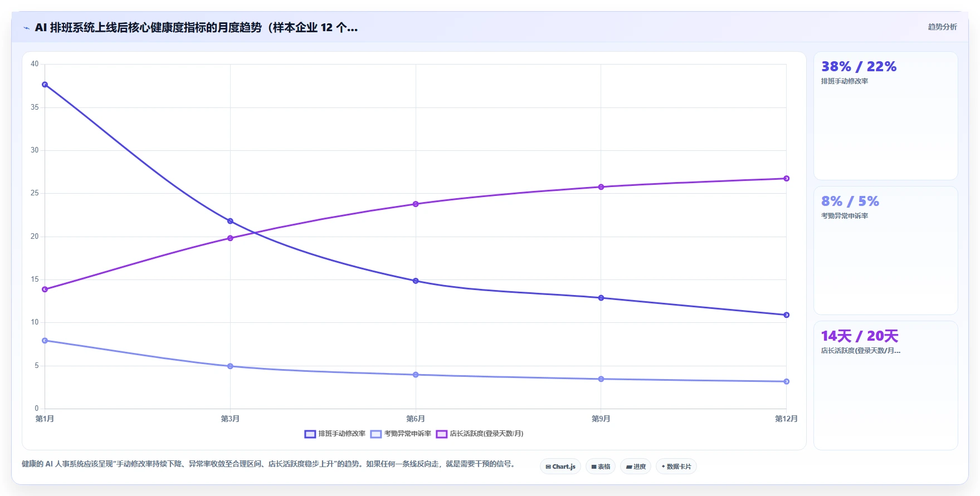The width and height of the screenshot is (980, 496).
Task: Open the 14天 / 20天 店长活跃度 card
Action: click(x=885, y=385)
